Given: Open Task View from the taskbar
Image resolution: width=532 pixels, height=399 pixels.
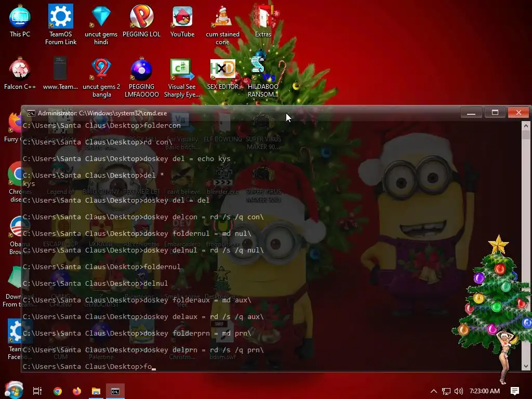Looking at the screenshot, I should pos(37,391).
